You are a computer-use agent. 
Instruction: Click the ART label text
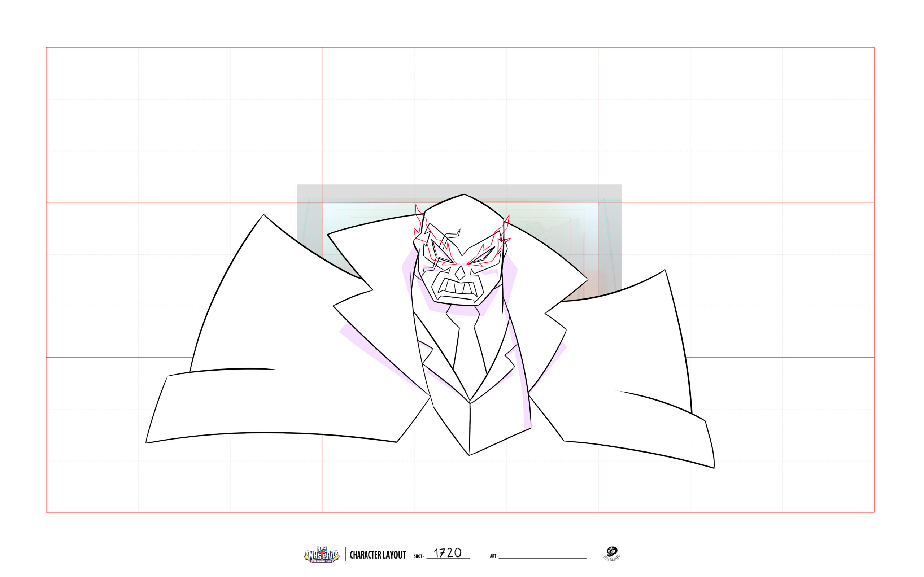point(493,556)
